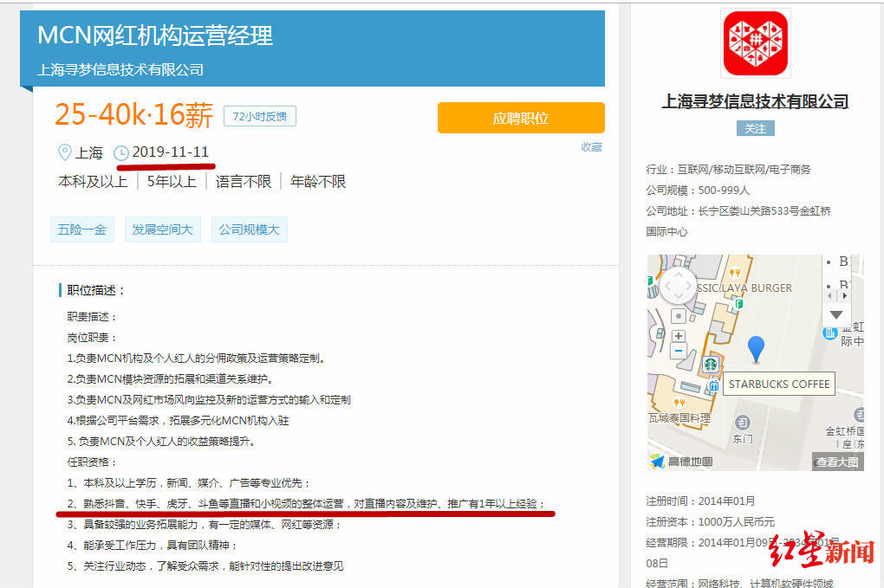This screenshot has height=588, width=884.
Task: Expand map floor selector with down triangle
Action: (x=836, y=315)
